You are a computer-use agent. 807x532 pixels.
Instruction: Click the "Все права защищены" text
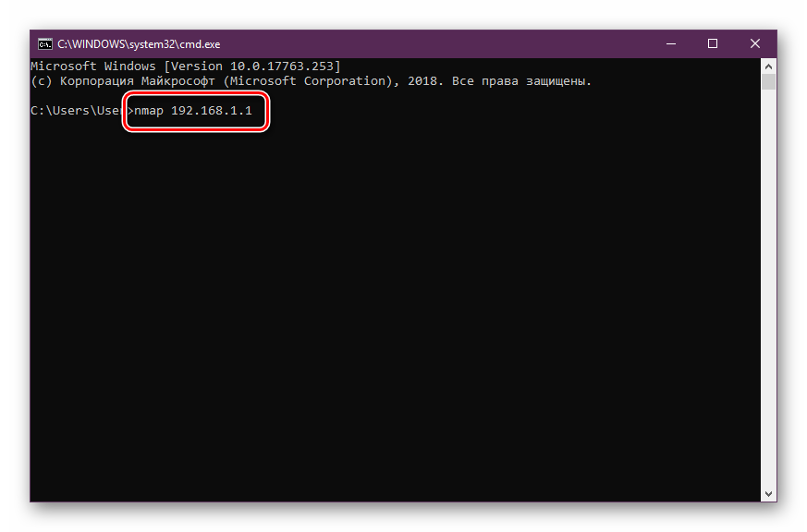click(x=519, y=81)
